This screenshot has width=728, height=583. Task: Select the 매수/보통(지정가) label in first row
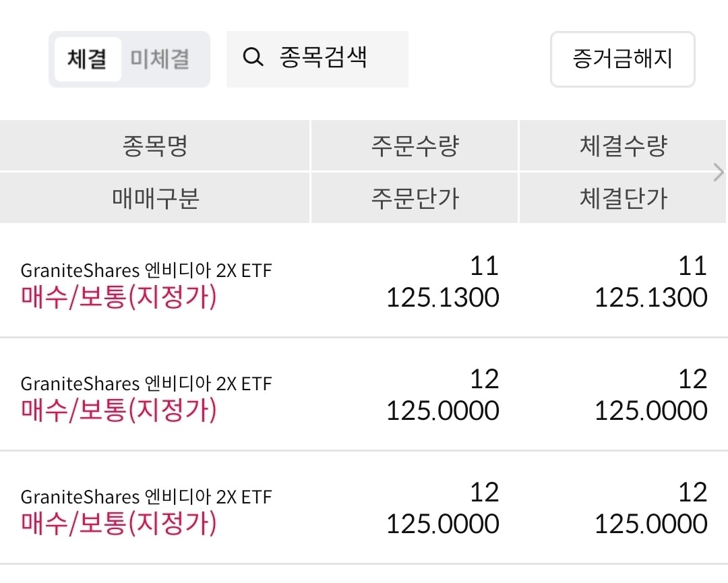point(119,297)
